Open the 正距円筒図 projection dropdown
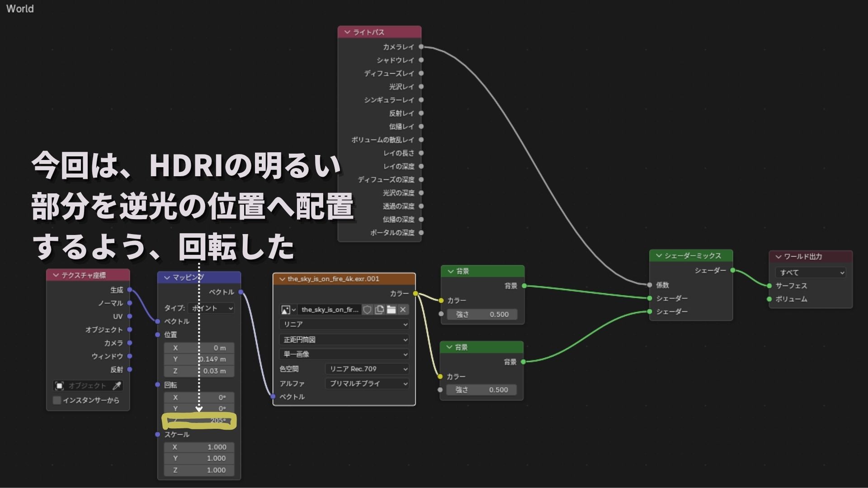The height and width of the screenshot is (488, 868). tap(344, 339)
